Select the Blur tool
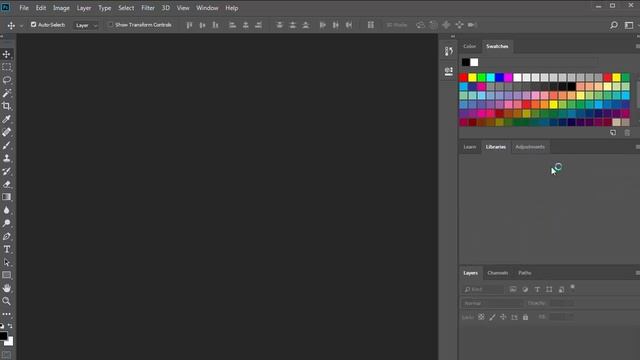 coord(7,210)
